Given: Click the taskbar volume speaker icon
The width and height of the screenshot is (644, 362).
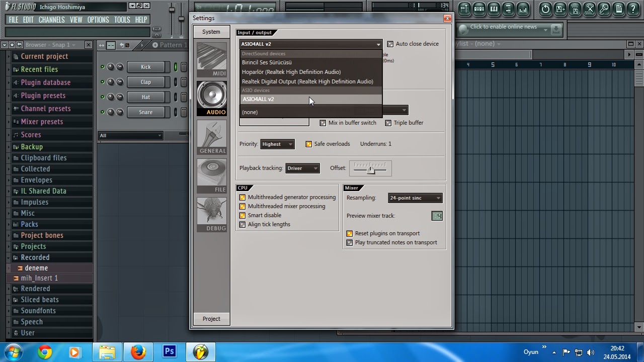Looking at the screenshot, I should [591, 352].
